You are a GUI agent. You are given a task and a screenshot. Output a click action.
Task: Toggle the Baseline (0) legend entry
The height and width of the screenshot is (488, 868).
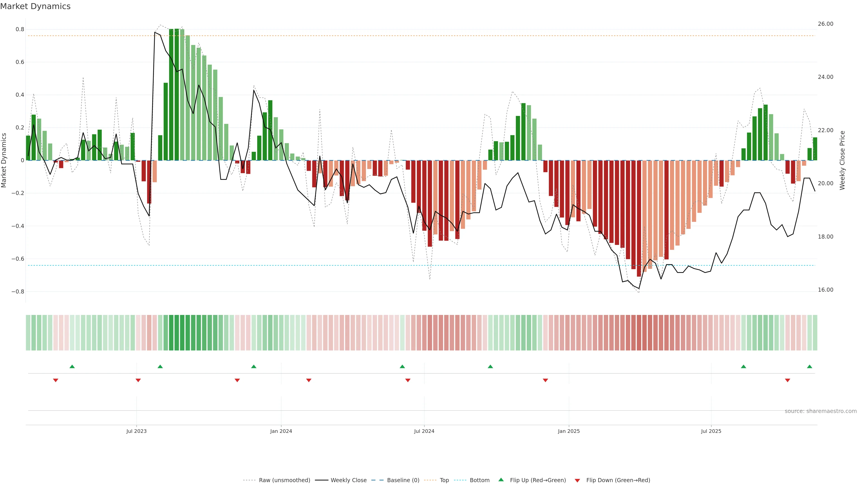(403, 480)
